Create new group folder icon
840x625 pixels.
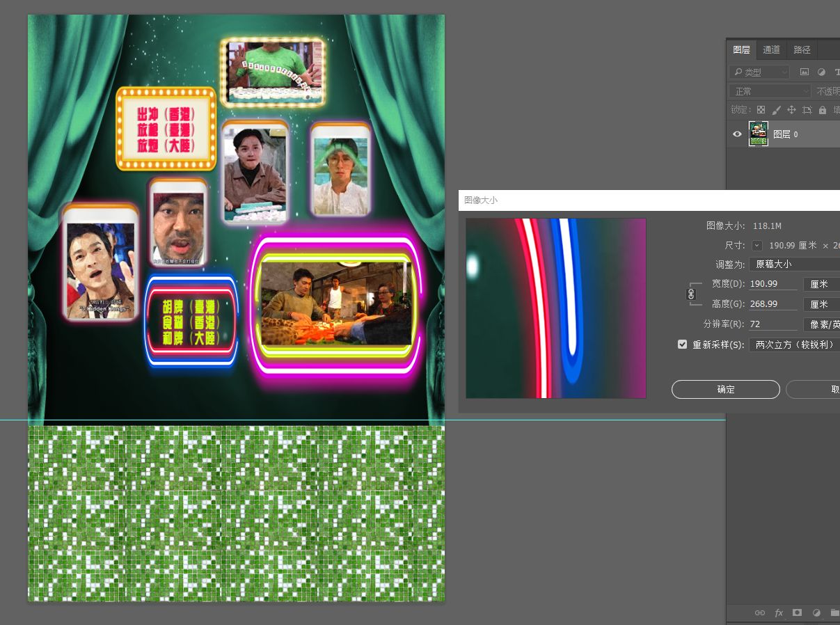tap(834, 612)
